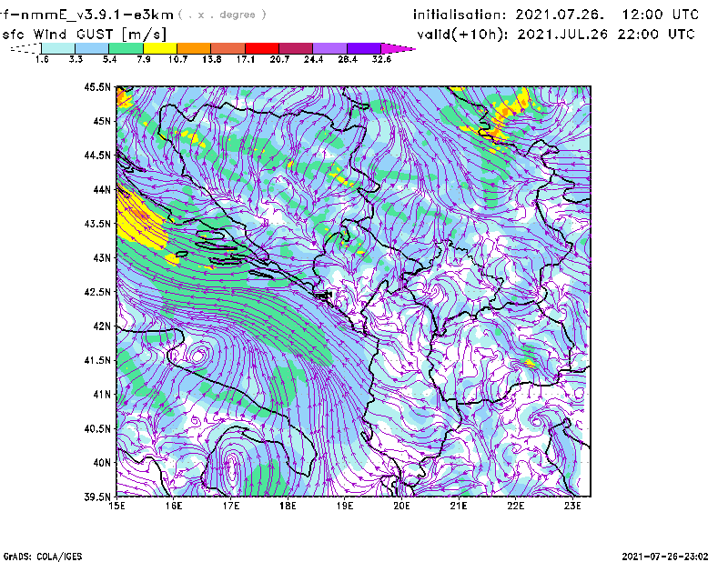Click the '2021-07-26-23:02' timestamp
728x562 pixels.
tap(665, 557)
